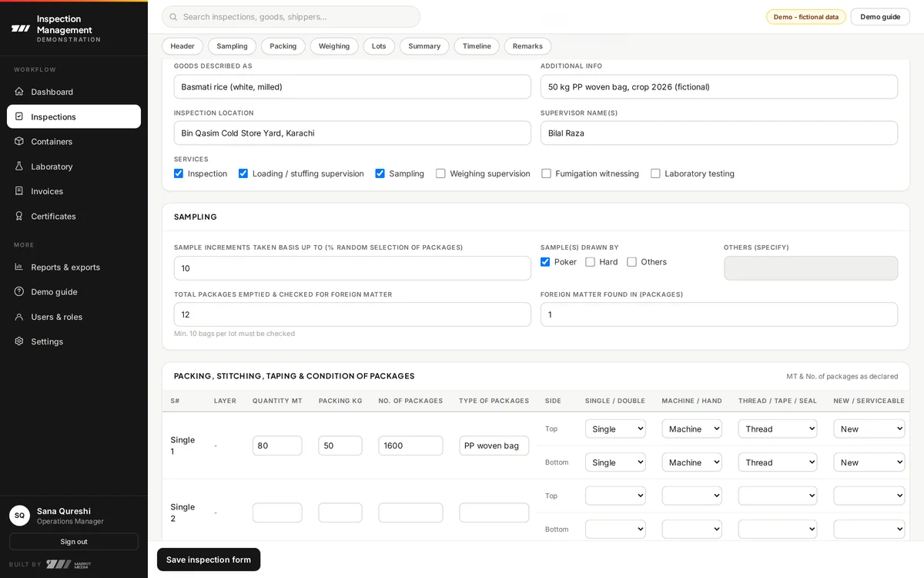The image size is (924, 578).
Task: Open the Header section tab
Action: [x=182, y=46]
